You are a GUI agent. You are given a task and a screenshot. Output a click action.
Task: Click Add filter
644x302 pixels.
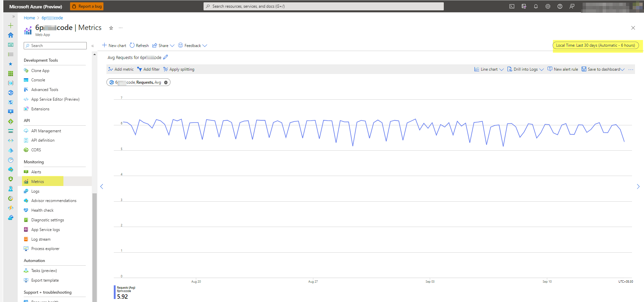click(148, 69)
